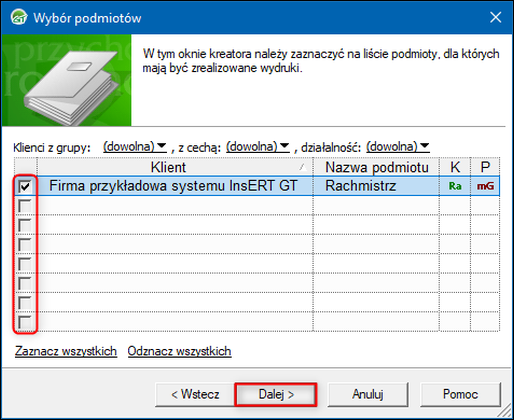Uncheck the Firma przykładowa systemu InsERT GT checkbox

[x=25, y=186]
